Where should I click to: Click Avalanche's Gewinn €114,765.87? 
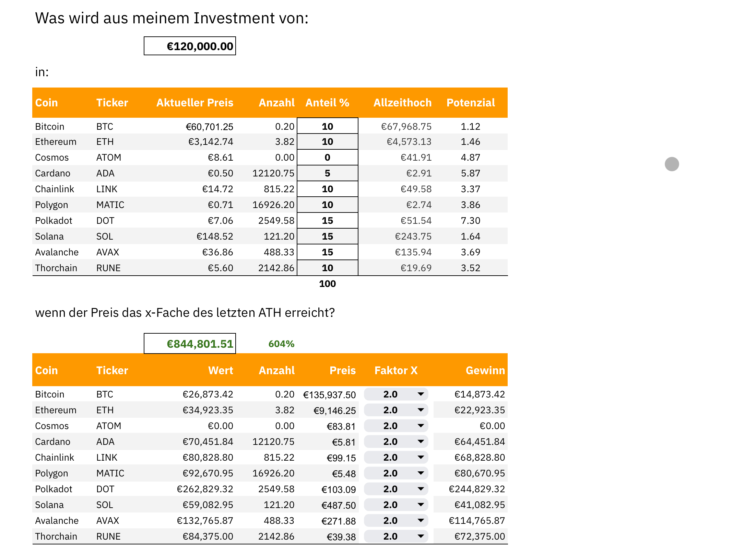coord(477,521)
